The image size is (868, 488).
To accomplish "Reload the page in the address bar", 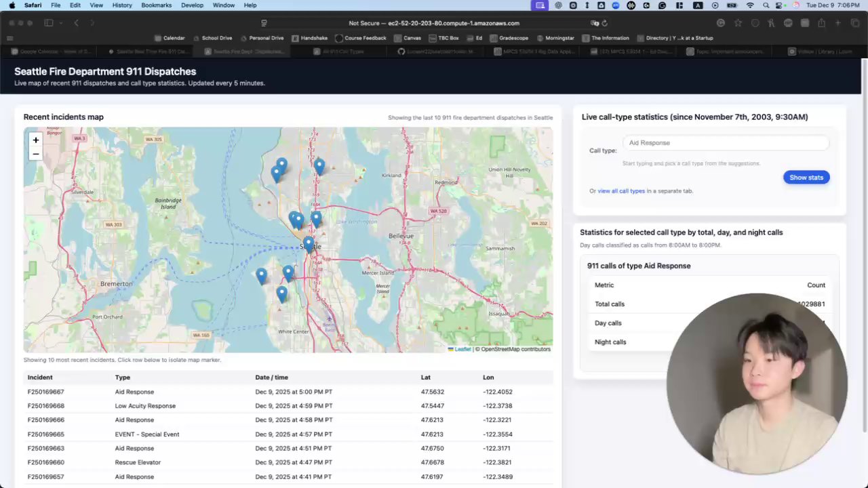I will click(x=604, y=23).
